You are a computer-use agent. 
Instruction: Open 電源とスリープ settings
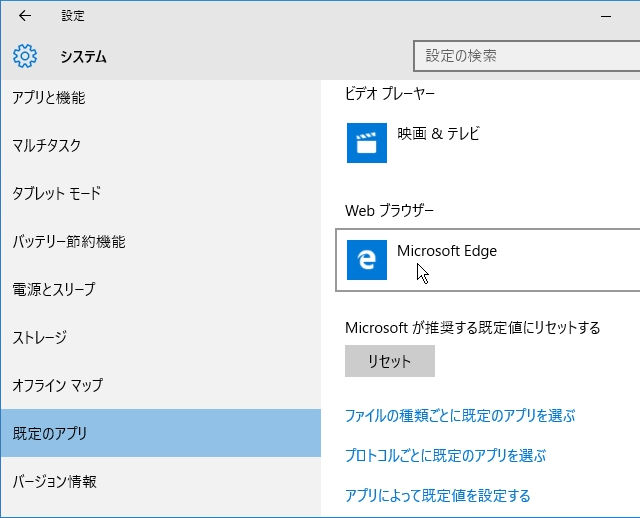pyautogui.click(x=161, y=289)
